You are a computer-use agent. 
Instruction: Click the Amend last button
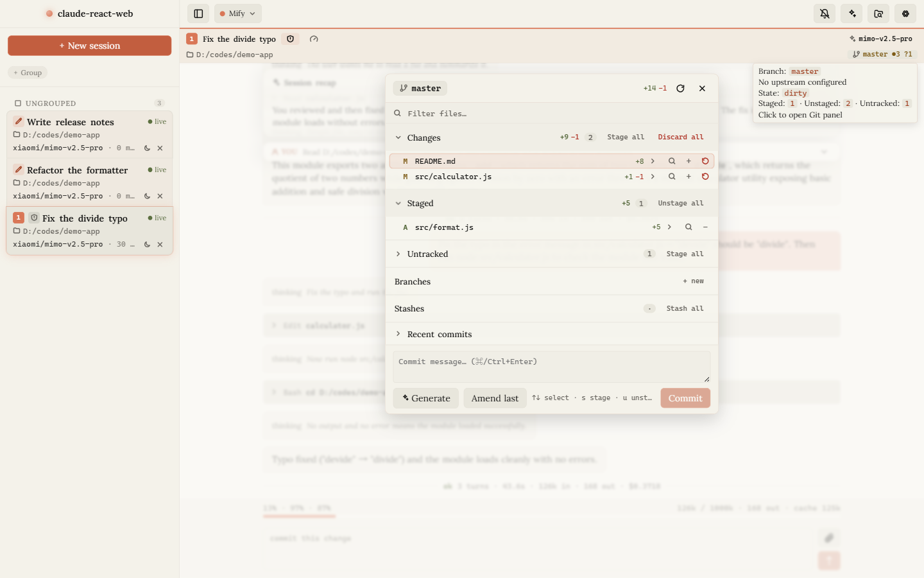coord(495,398)
